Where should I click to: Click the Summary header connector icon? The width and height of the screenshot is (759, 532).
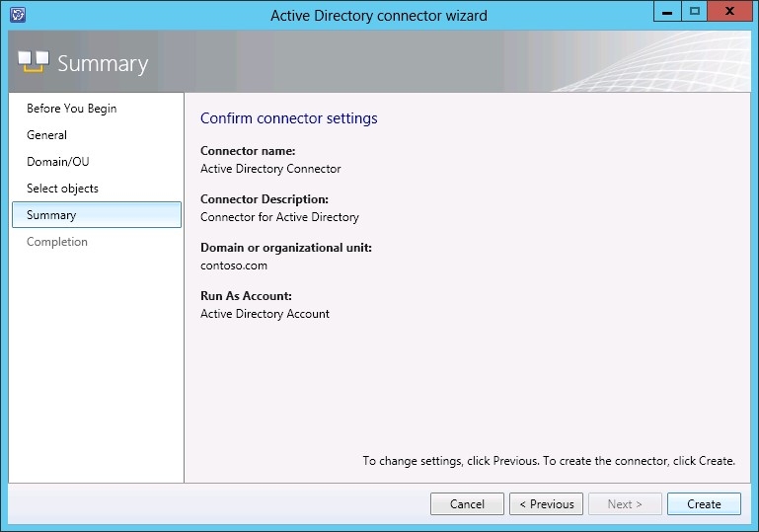tap(34, 62)
